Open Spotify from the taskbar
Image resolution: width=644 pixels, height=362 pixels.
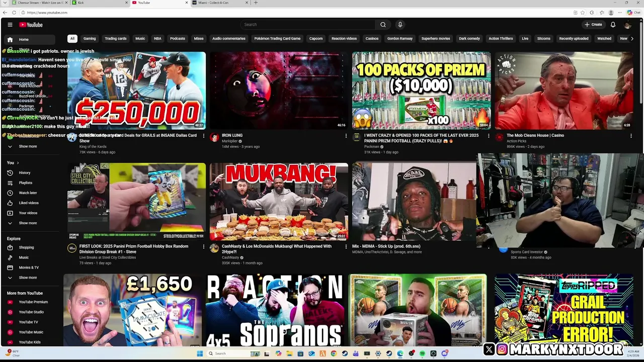[422, 353]
